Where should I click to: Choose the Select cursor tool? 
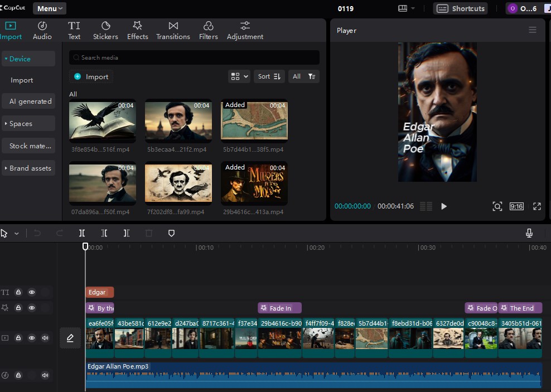[x=4, y=233]
